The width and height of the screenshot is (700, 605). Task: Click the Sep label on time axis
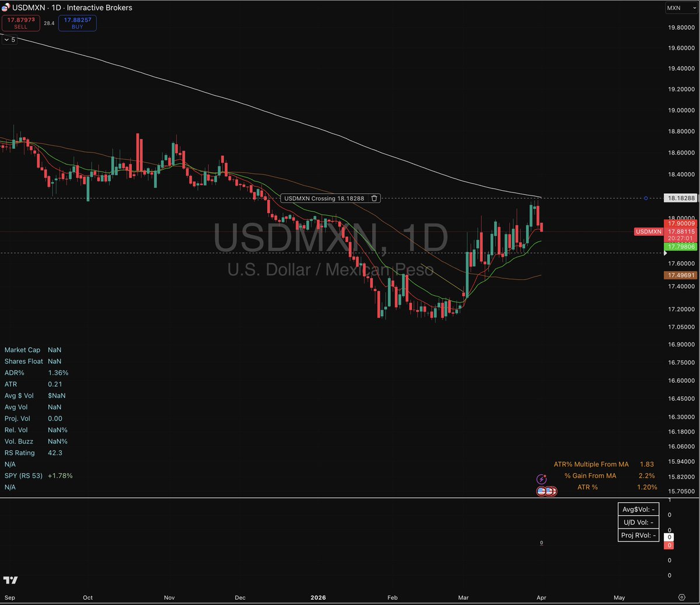click(x=9, y=597)
